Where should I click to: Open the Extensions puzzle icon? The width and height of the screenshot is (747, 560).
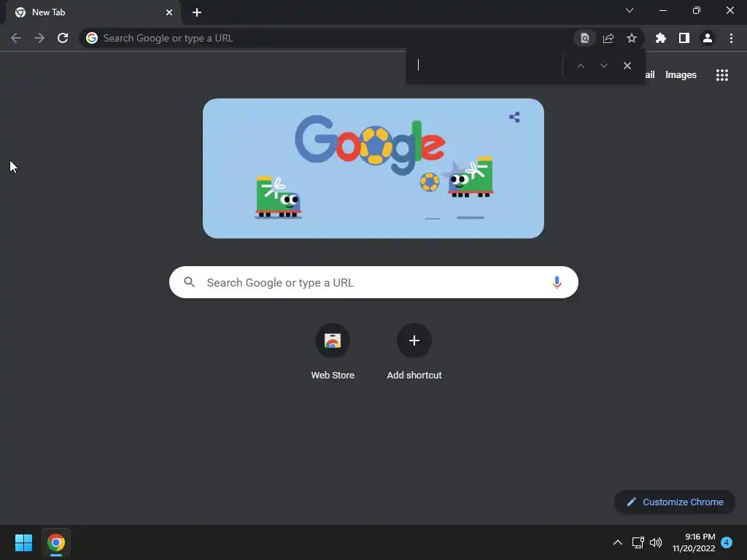tap(661, 38)
